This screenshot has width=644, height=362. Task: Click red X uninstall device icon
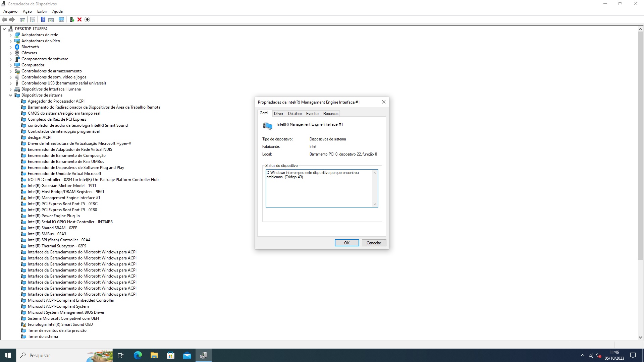pyautogui.click(x=79, y=19)
